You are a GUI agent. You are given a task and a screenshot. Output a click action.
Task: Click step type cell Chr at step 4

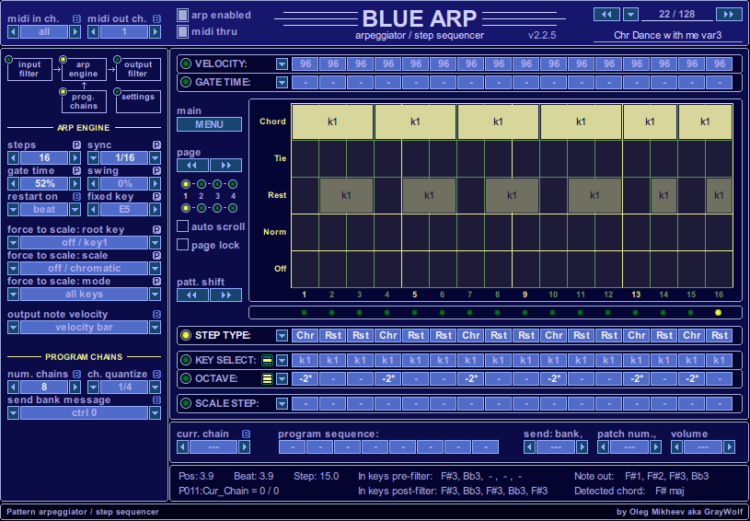tap(388, 335)
